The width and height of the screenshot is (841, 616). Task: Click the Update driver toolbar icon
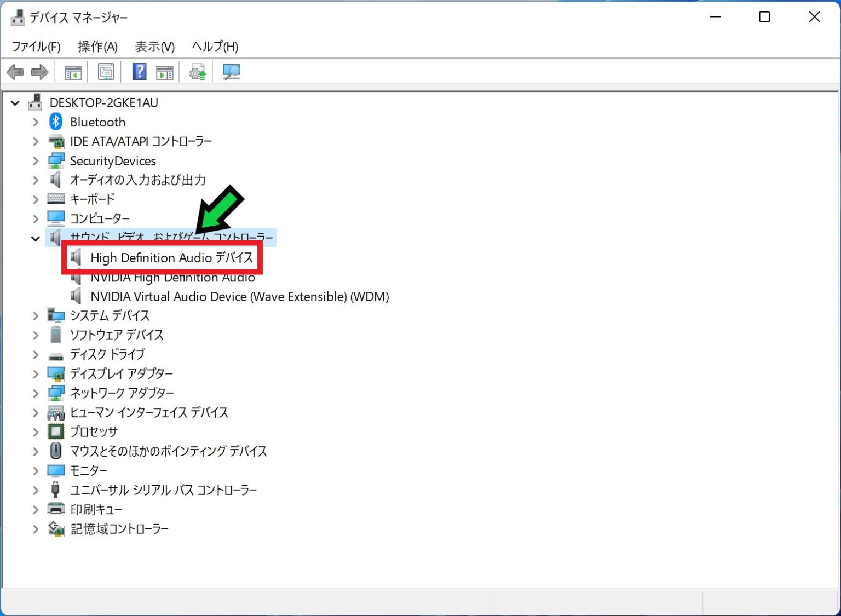(197, 72)
